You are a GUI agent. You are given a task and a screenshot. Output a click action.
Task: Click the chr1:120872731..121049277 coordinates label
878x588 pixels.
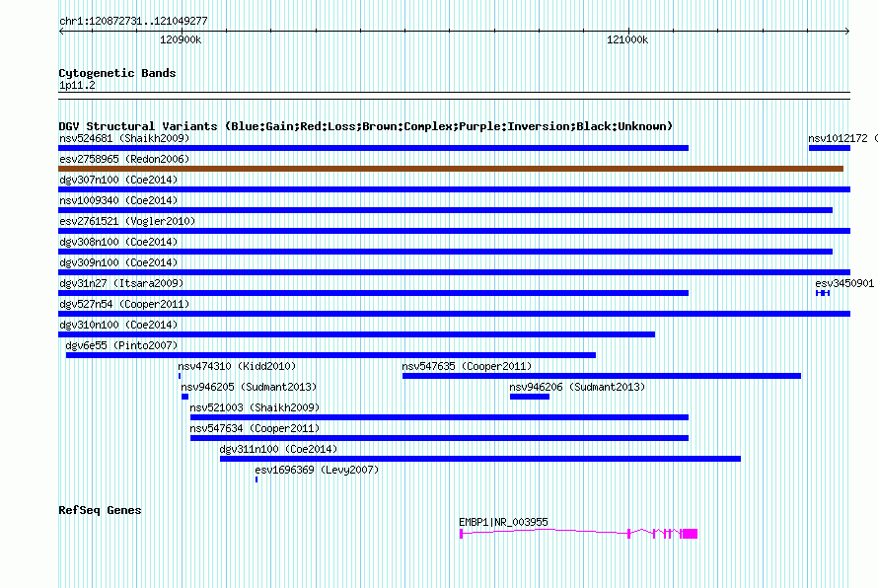click(133, 21)
